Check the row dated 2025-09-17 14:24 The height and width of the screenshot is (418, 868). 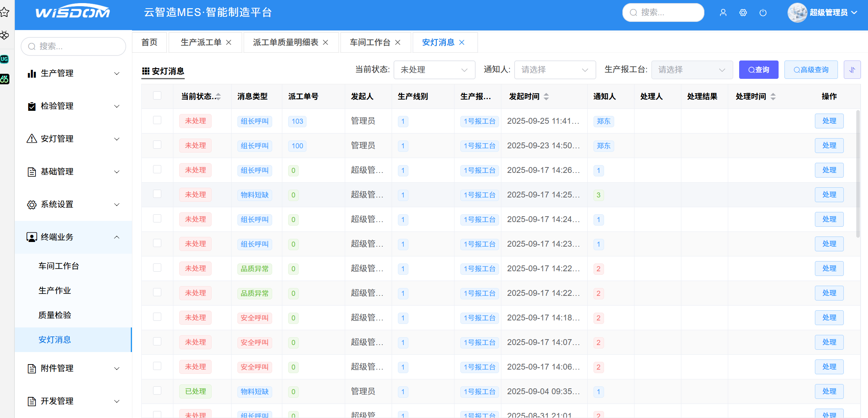pos(157,219)
